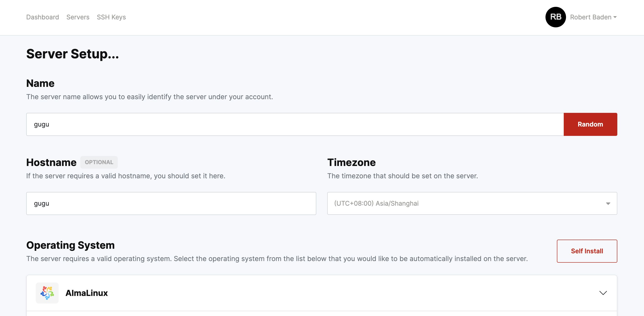
Task: Open the Robert Baden account menu
Action: 593,17
